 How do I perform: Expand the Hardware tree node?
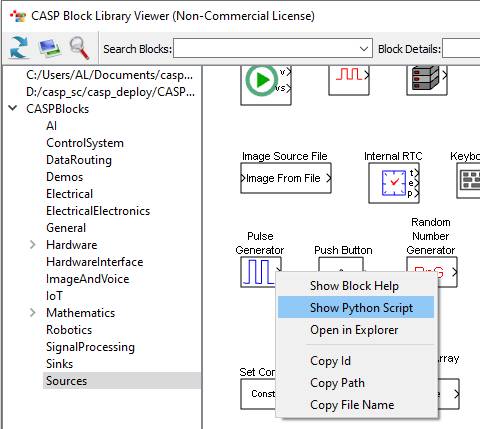coord(33,245)
